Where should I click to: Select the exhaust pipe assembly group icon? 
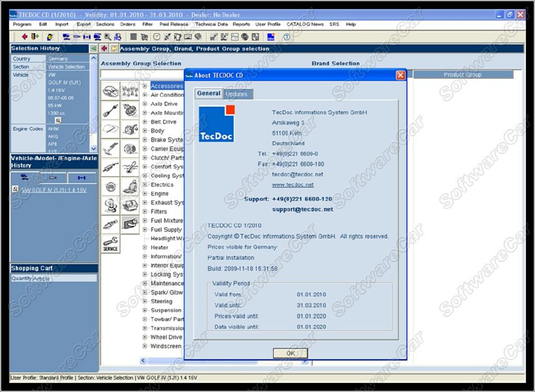click(x=111, y=168)
